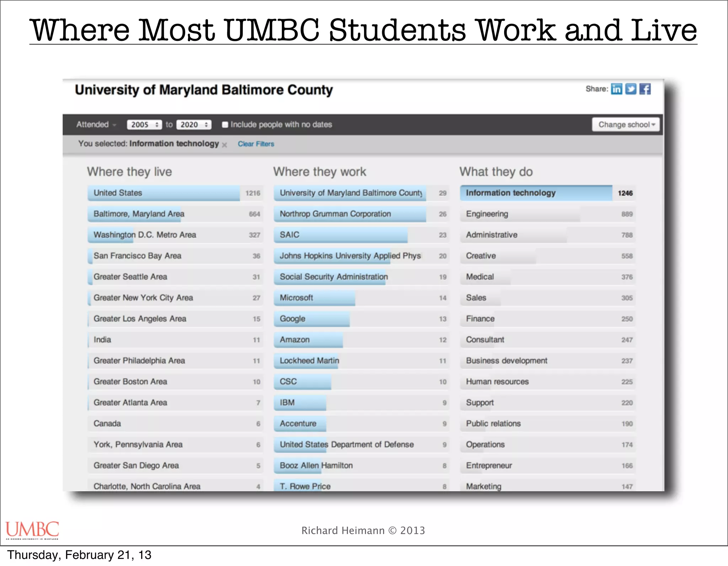Pick Creative in What they do
The width and height of the screenshot is (728, 566).
[548, 256]
